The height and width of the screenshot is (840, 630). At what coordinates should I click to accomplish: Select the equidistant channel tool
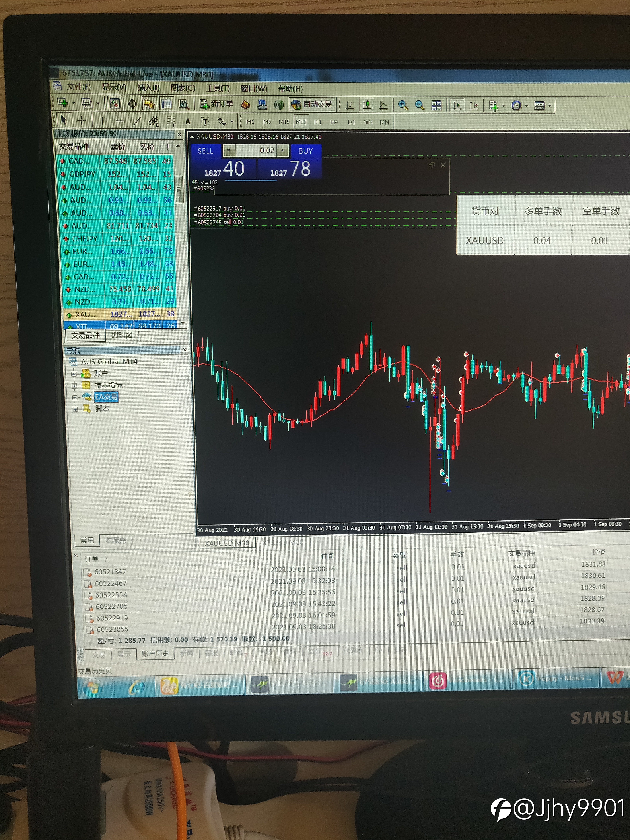(x=154, y=121)
